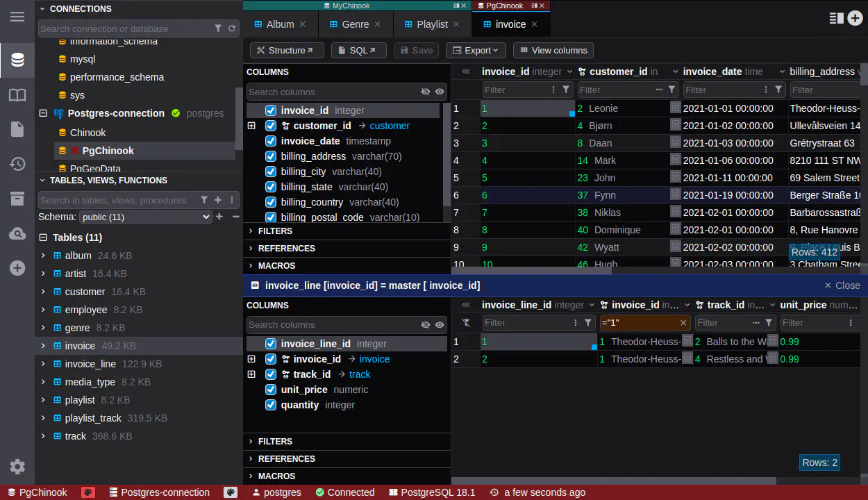Open the Schema public dropdown
The width and height of the screenshot is (868, 500).
(145, 217)
